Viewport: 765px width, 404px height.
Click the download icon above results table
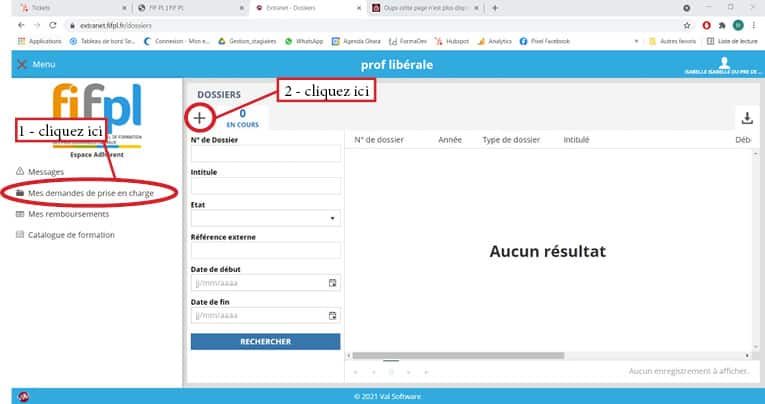click(x=746, y=118)
